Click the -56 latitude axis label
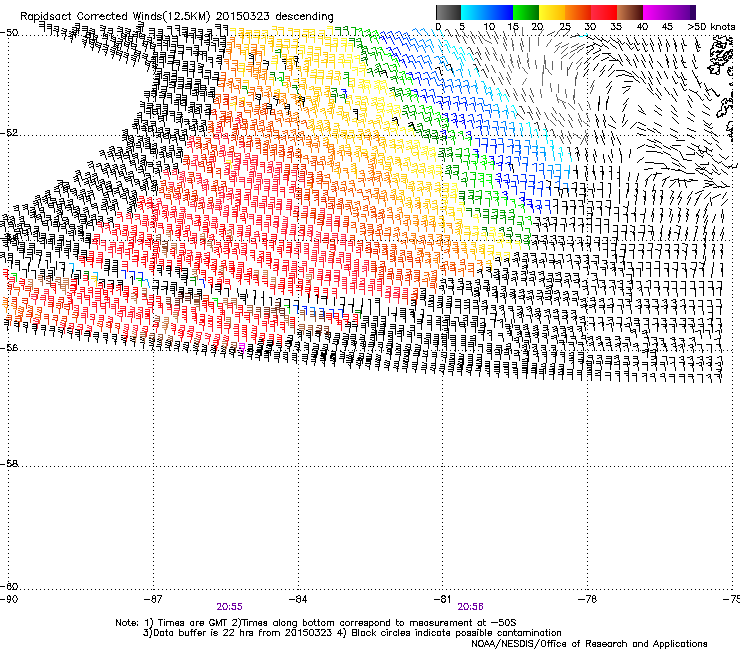 pos(9,348)
